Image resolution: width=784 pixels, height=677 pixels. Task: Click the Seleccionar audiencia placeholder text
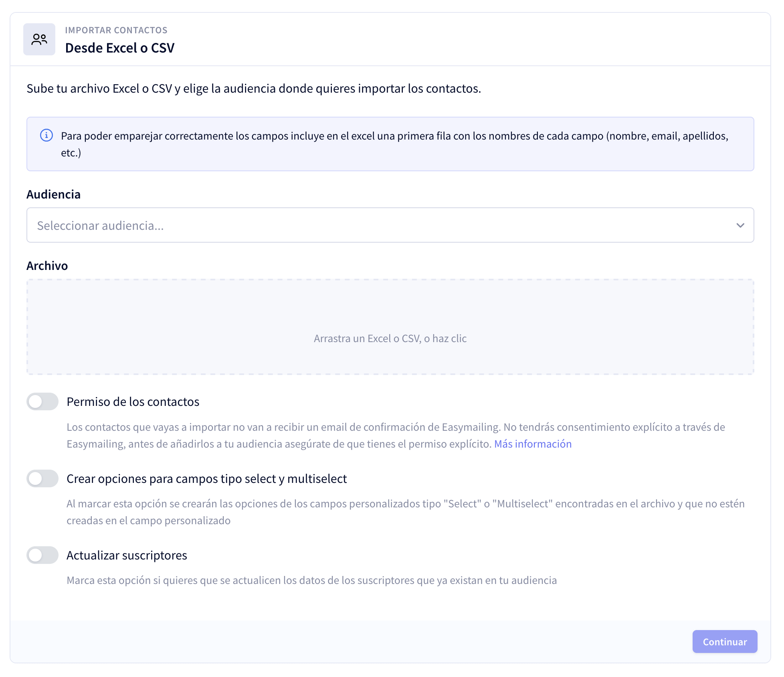click(101, 225)
